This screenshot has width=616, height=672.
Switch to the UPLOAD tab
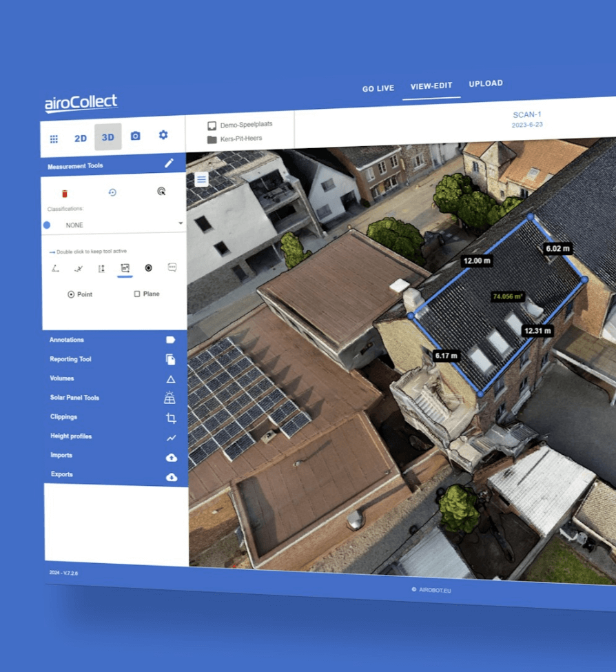pyautogui.click(x=486, y=83)
